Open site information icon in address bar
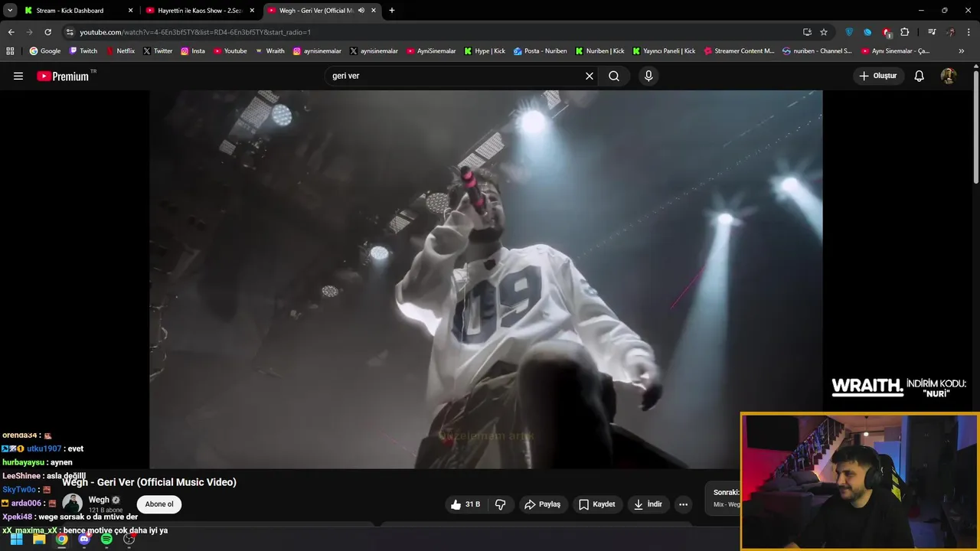Screen dimensions: 980x551 coord(70,32)
